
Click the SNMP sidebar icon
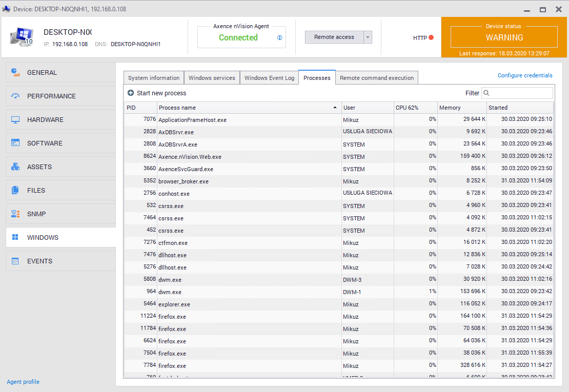[x=15, y=214]
